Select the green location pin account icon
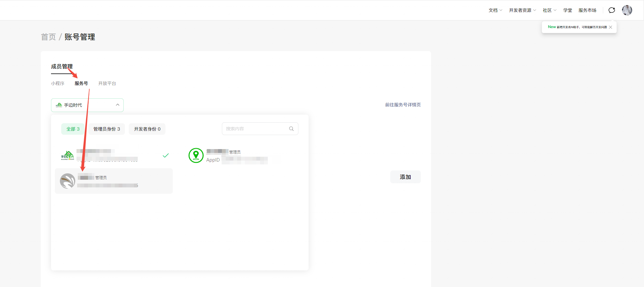Screen dimensions: 644x287 pyautogui.click(x=196, y=155)
